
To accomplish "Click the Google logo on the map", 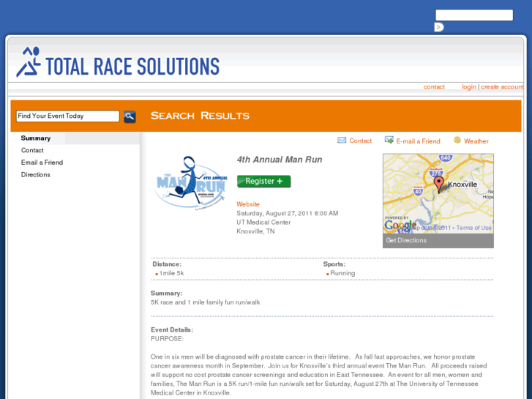I will [400, 225].
